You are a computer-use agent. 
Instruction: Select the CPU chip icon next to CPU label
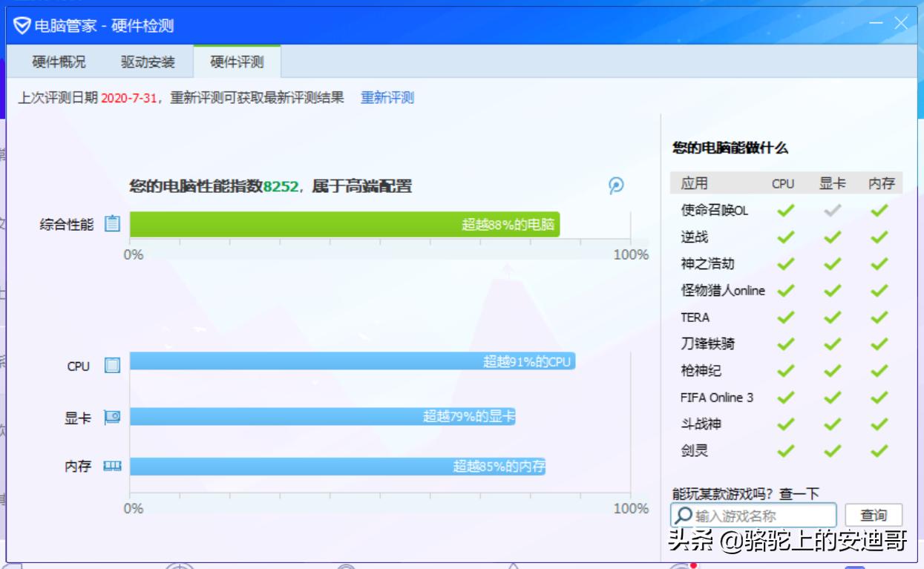tap(112, 366)
